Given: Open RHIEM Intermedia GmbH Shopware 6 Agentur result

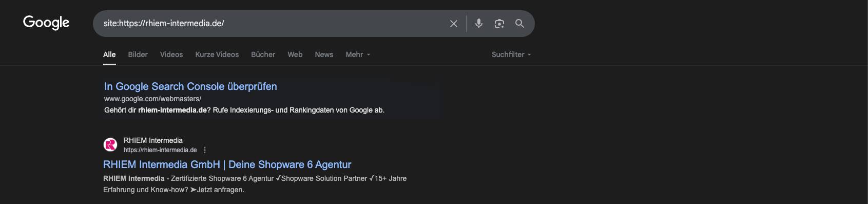Looking at the screenshot, I should pyautogui.click(x=227, y=164).
